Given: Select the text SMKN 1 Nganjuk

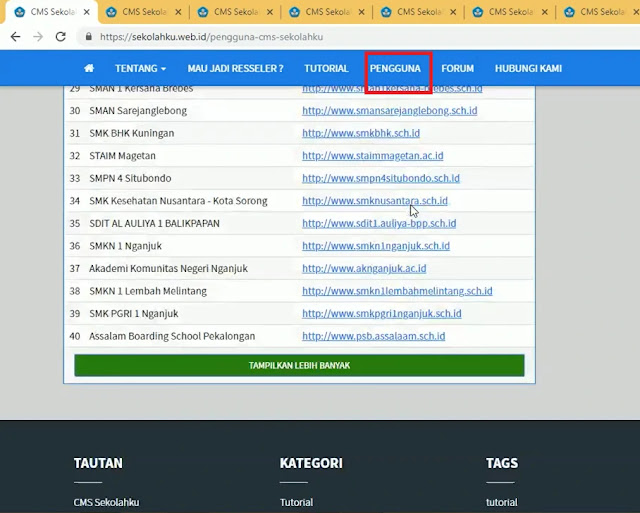Looking at the screenshot, I should [125, 246].
